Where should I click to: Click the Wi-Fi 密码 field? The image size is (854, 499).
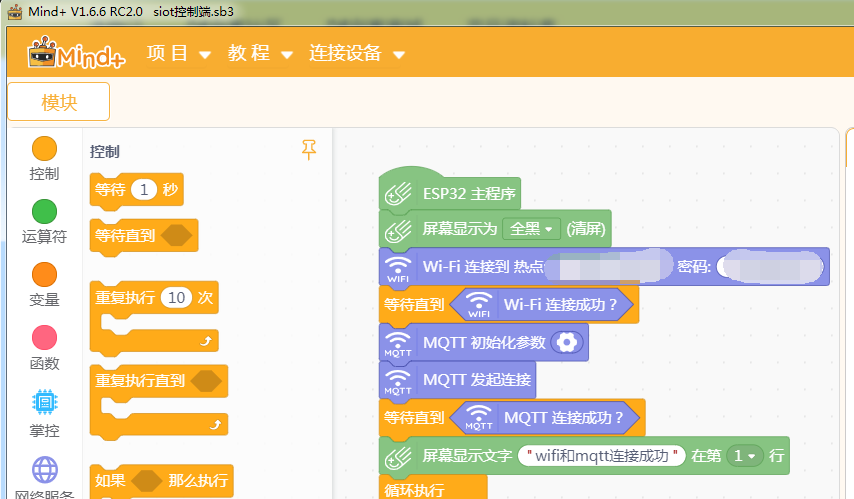coord(770,267)
